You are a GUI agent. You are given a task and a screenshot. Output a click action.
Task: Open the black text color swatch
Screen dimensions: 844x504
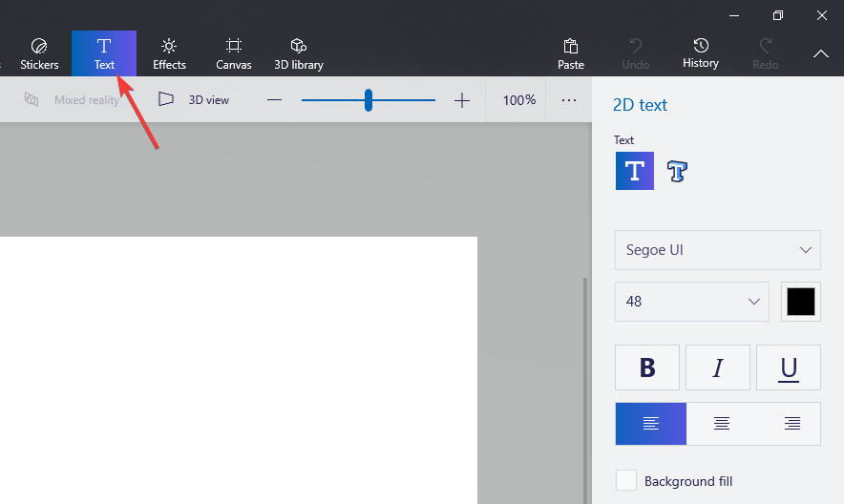[x=801, y=302]
